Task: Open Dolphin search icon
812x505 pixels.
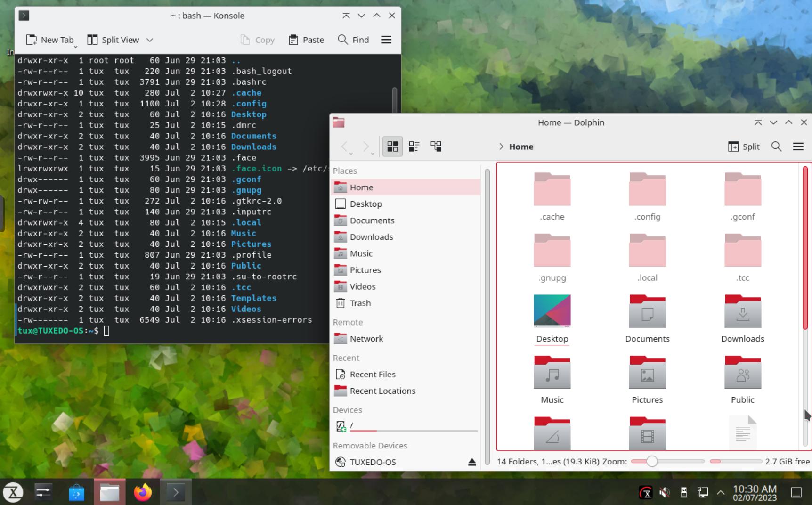Action: [777, 147]
